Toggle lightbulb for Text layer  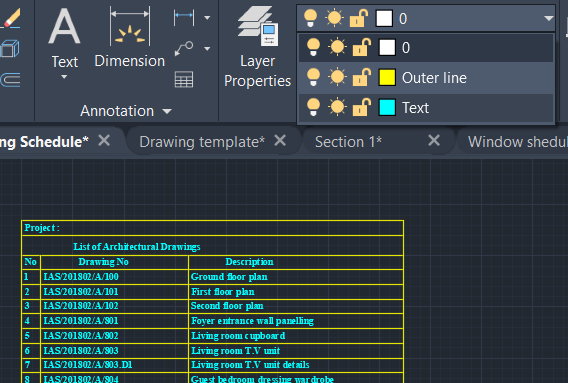pyautogui.click(x=313, y=108)
